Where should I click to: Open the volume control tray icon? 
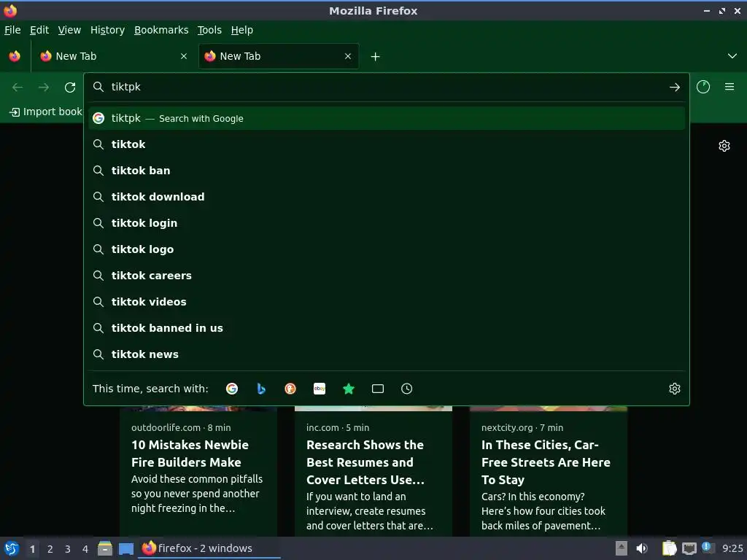click(x=642, y=548)
